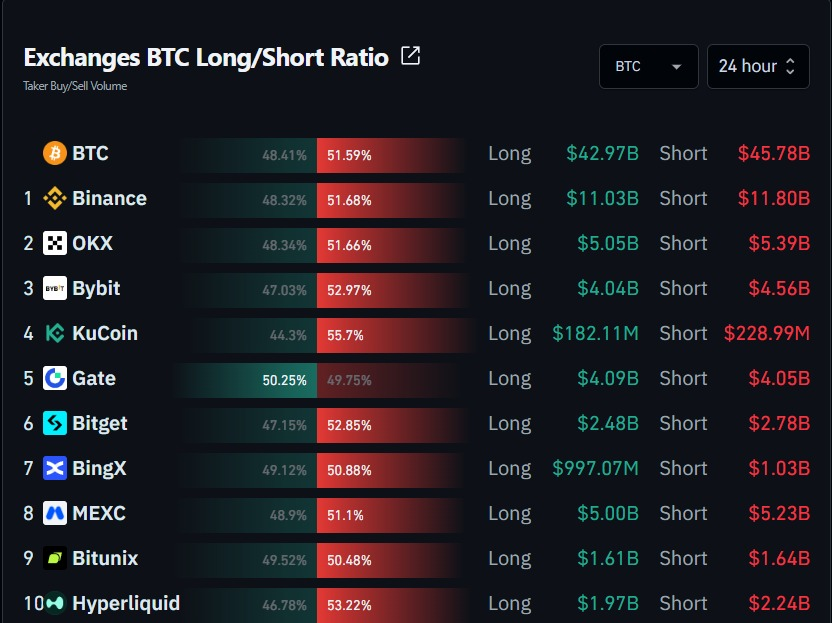Click the Gate logo icon
This screenshot has height=623, width=832.
[55, 378]
